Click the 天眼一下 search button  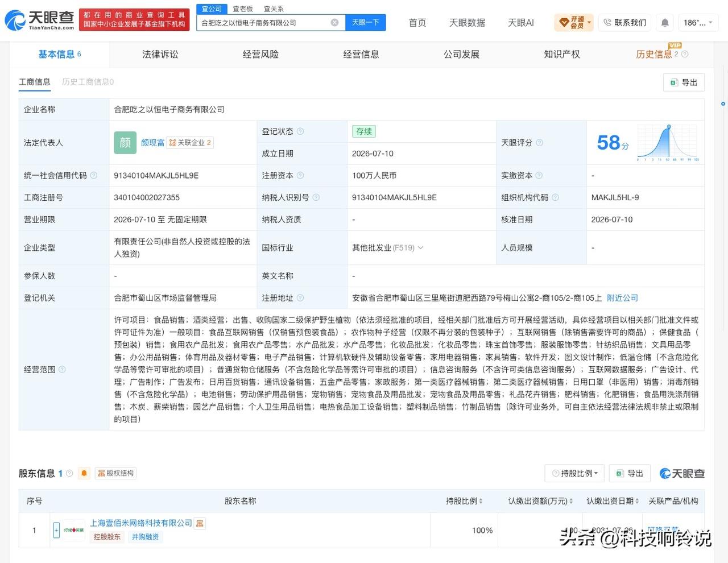[x=366, y=22]
